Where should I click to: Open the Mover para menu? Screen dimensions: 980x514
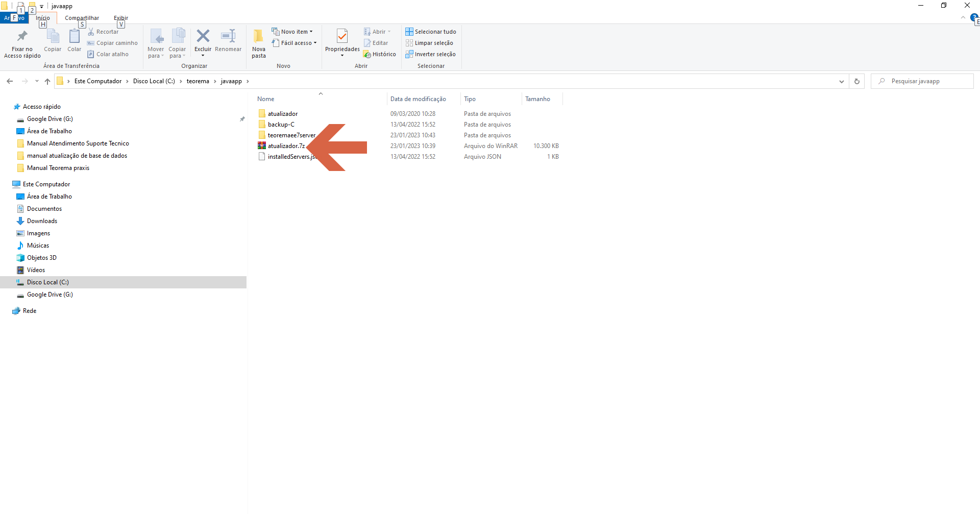click(x=156, y=44)
